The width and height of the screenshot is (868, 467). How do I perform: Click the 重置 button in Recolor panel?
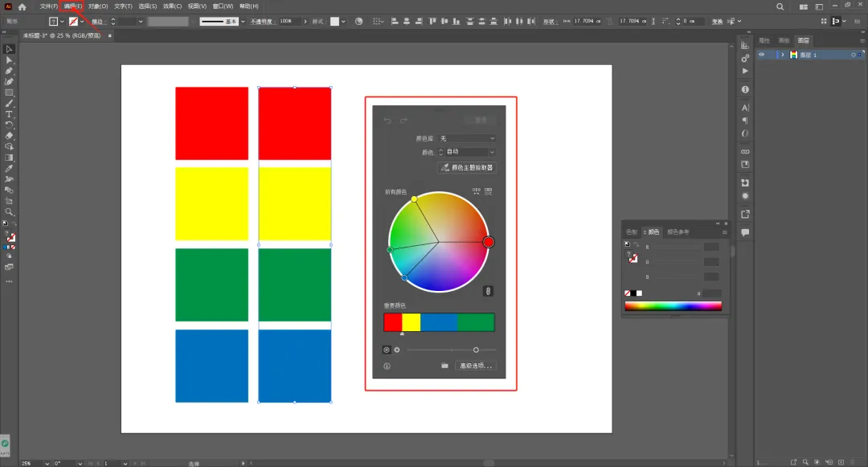(480, 120)
